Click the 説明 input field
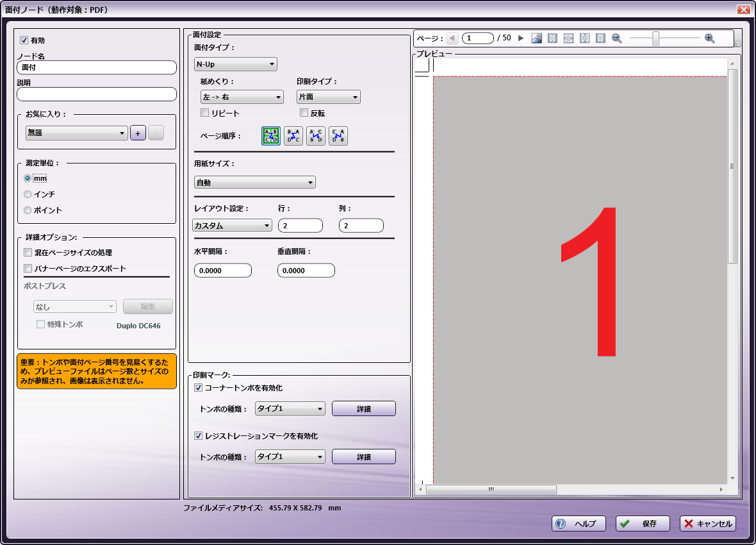The image size is (756, 545). coord(97,94)
